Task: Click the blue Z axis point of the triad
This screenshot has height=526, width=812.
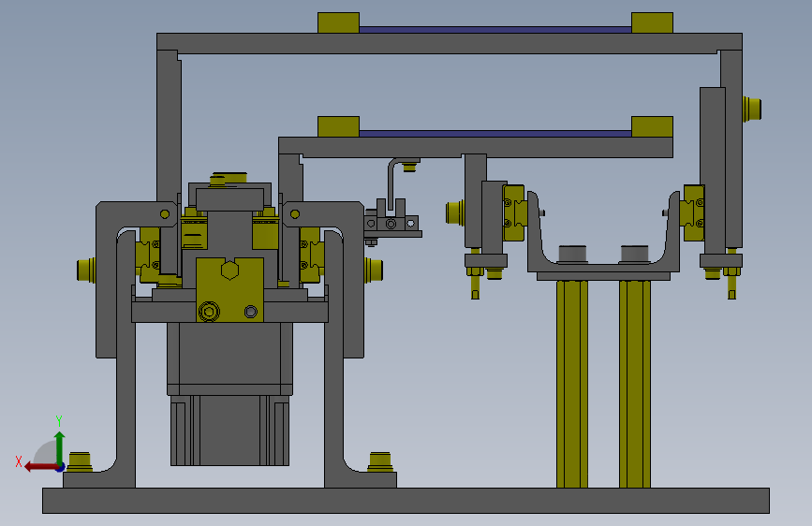Action: [x=61, y=467]
